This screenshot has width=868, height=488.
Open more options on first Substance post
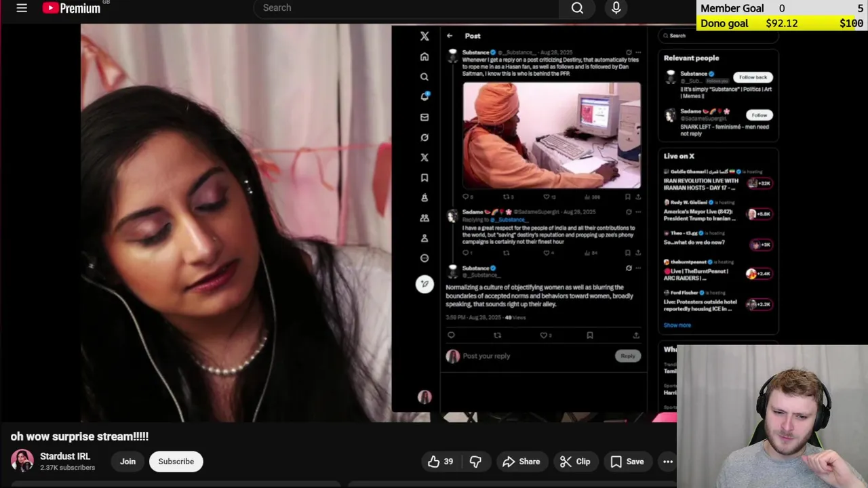[637, 52]
